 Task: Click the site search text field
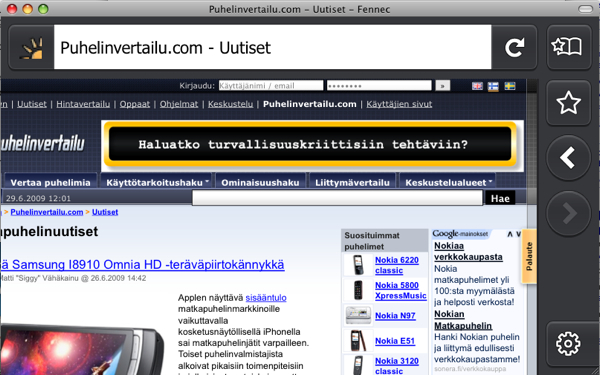337,198
